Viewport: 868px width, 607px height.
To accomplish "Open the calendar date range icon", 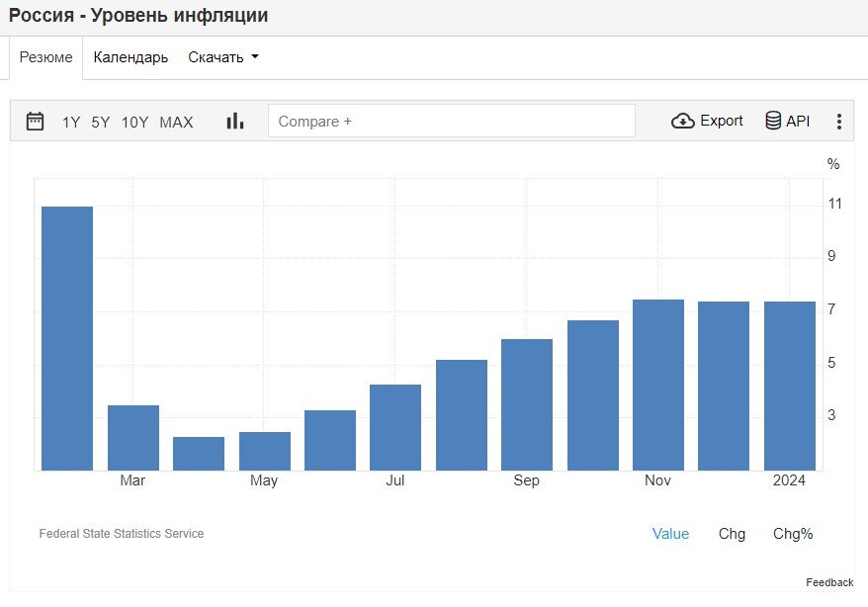I will pyautogui.click(x=35, y=121).
